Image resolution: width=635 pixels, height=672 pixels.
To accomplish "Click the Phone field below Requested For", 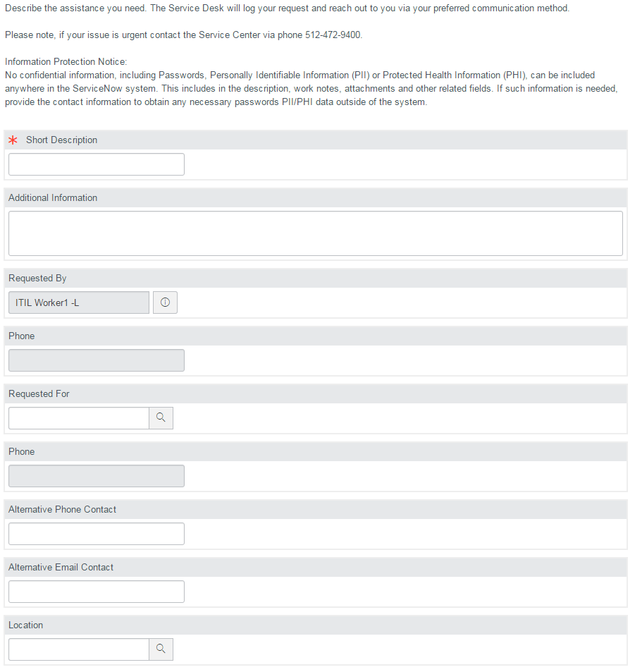I will [97, 476].
